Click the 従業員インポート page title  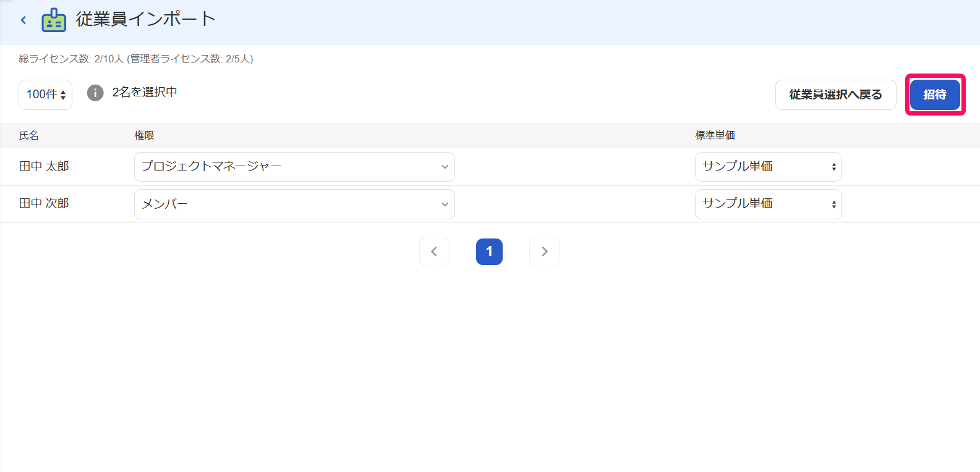146,19
